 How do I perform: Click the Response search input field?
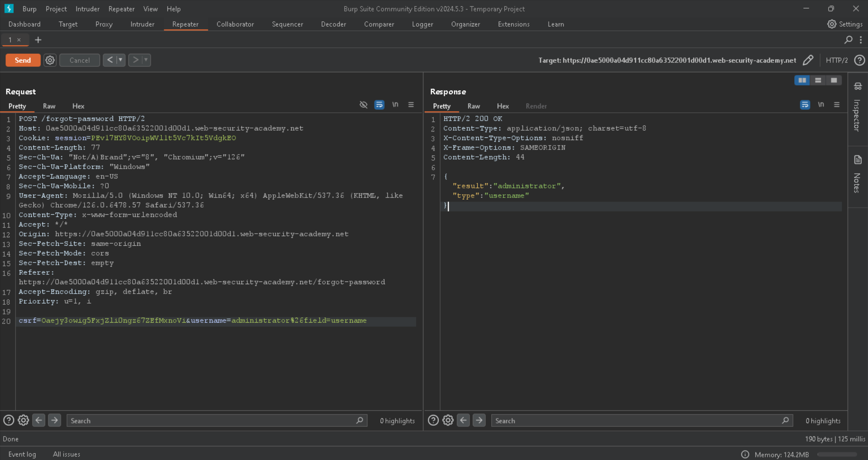tap(636, 421)
